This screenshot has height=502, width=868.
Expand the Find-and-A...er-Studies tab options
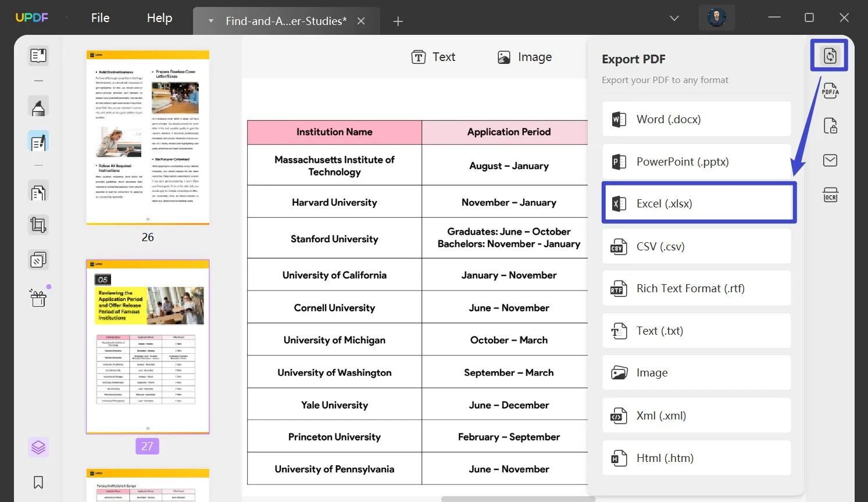(x=210, y=21)
